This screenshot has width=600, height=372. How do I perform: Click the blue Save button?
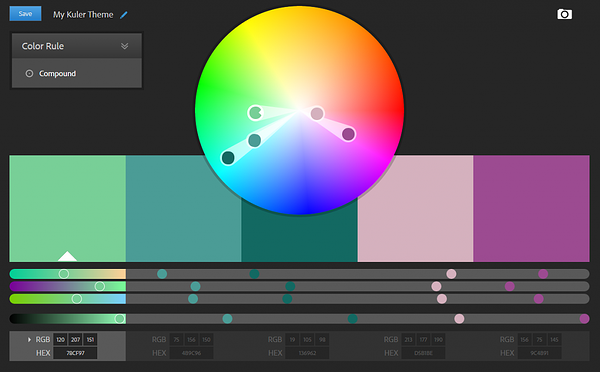[25, 14]
